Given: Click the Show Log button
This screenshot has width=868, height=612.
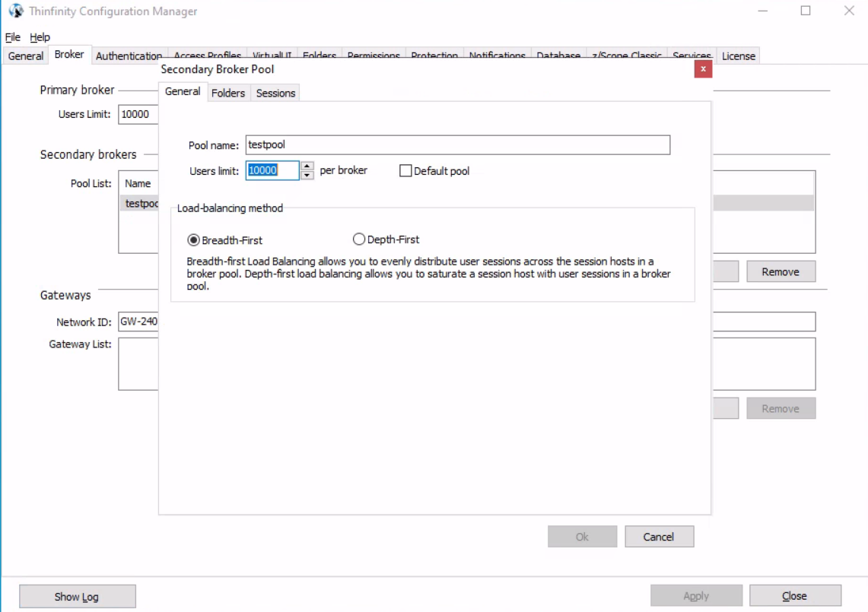Looking at the screenshot, I should pos(77,597).
